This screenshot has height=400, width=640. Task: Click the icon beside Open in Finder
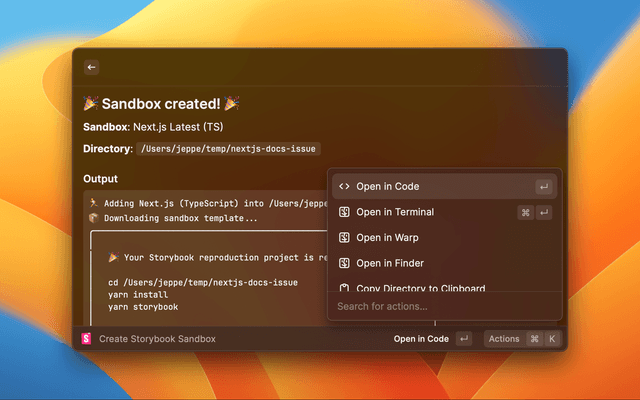[x=343, y=263]
